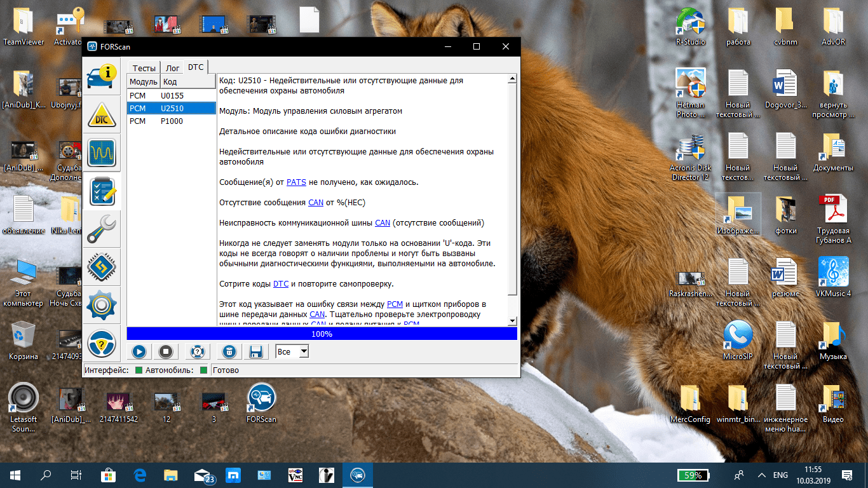Open the vehicle information section in sidebar
The height and width of the screenshot is (488, 868).
pos(101,75)
